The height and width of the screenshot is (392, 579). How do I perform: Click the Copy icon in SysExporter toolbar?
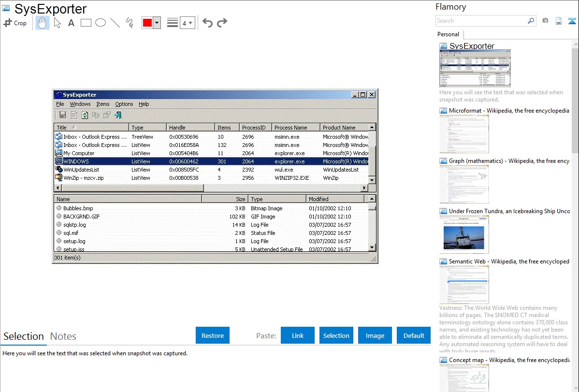tap(96, 115)
